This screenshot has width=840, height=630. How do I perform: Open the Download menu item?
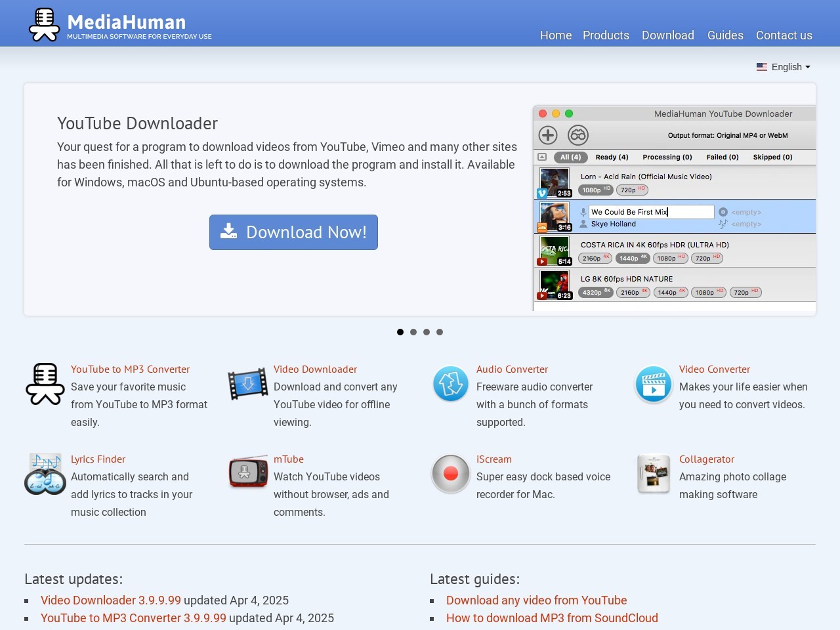pyautogui.click(x=668, y=35)
